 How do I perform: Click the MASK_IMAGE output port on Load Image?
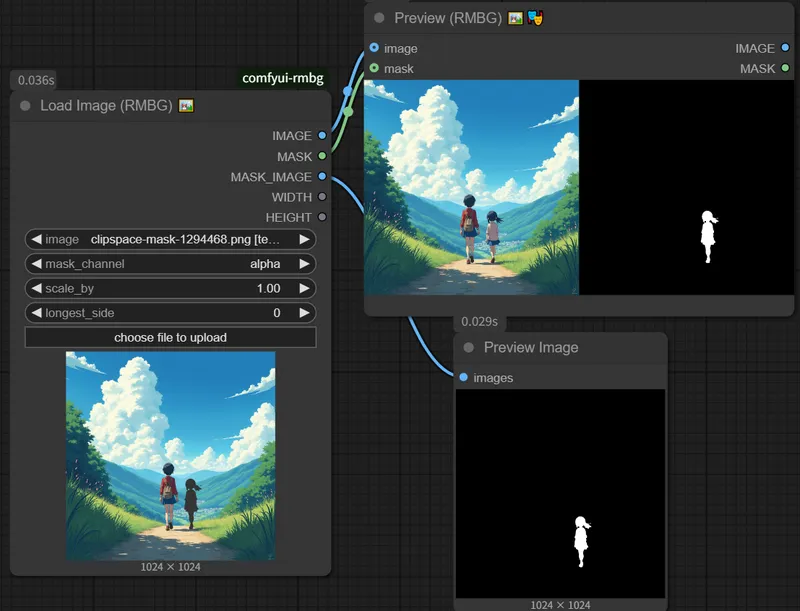[x=322, y=177]
